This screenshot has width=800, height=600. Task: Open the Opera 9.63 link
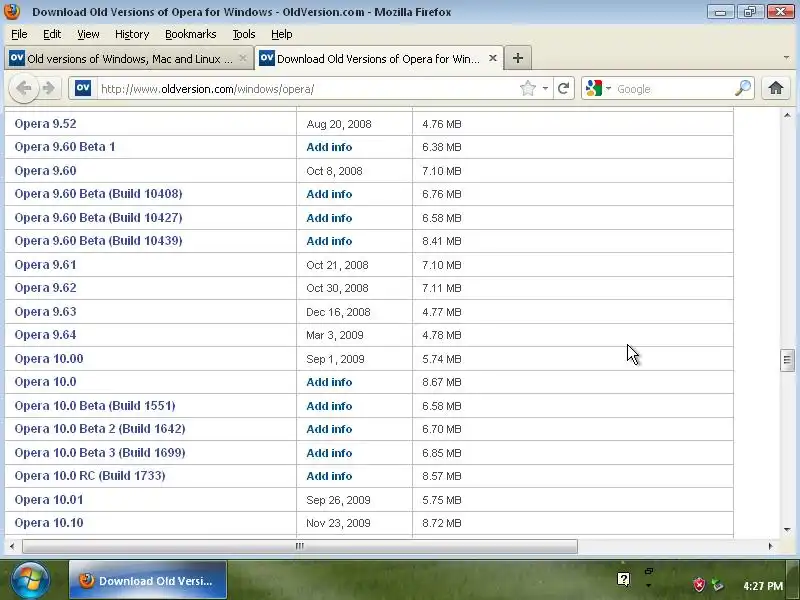click(x=45, y=311)
